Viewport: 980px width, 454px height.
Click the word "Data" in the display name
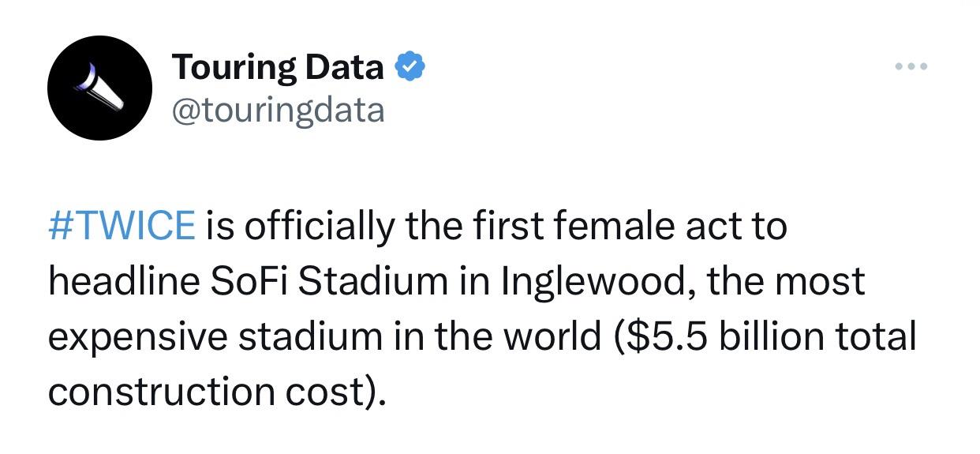(x=344, y=67)
